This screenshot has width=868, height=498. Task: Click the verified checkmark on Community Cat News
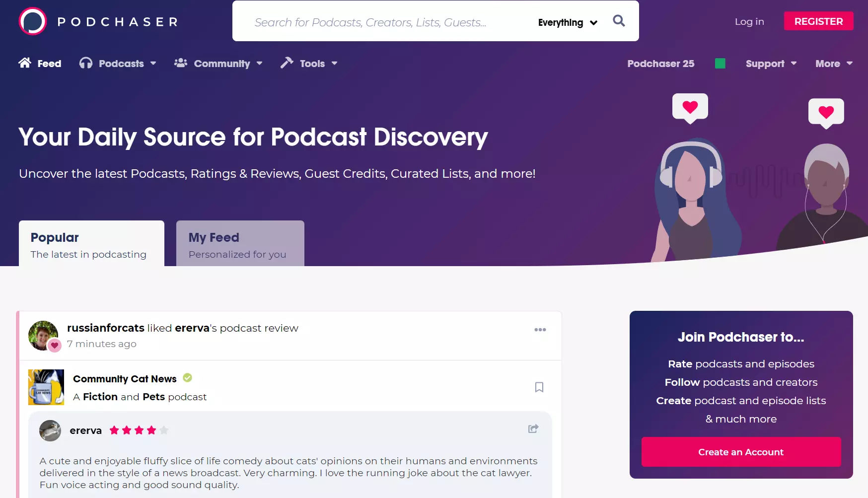(x=187, y=378)
